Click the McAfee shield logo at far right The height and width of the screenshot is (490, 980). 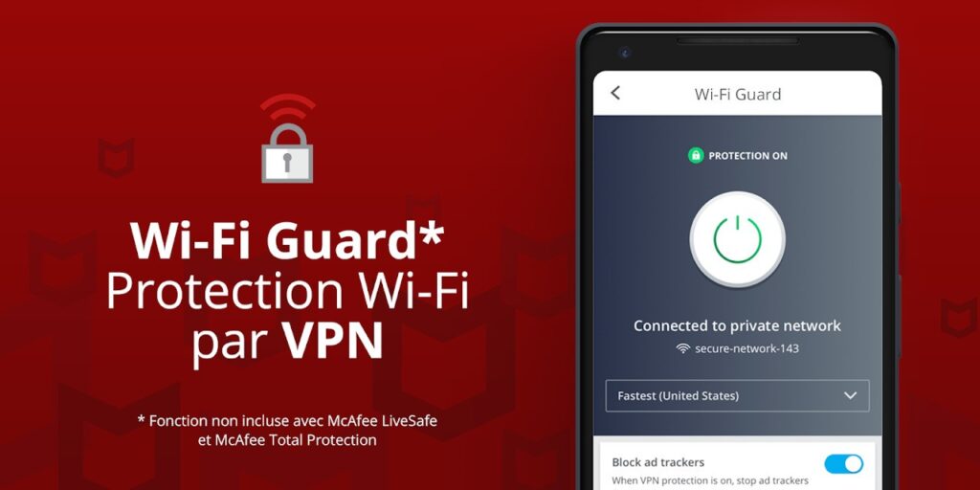coord(958,318)
